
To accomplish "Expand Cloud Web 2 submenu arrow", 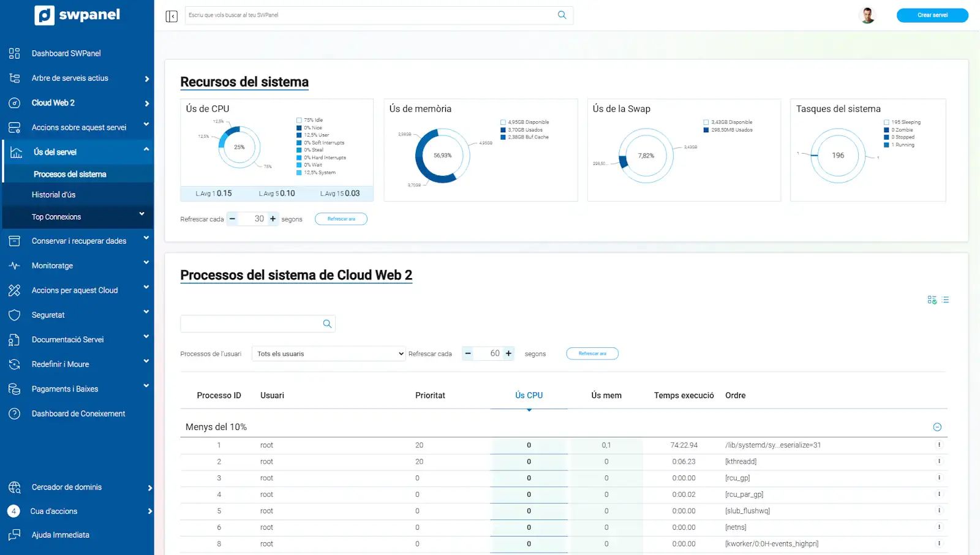I will point(147,104).
